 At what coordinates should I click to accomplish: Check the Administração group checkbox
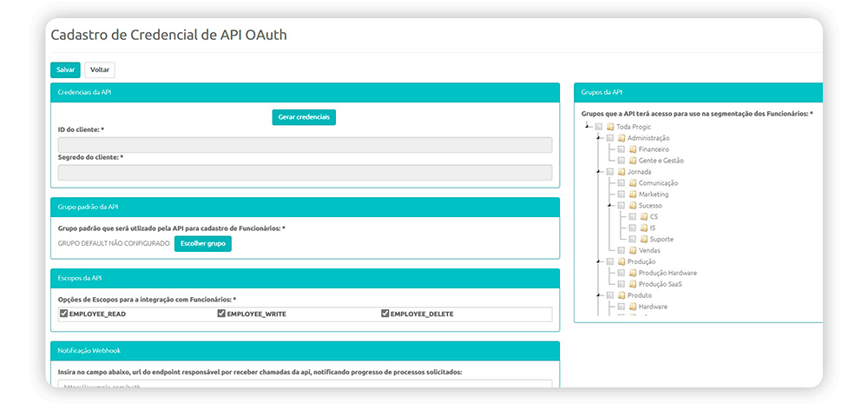point(609,138)
